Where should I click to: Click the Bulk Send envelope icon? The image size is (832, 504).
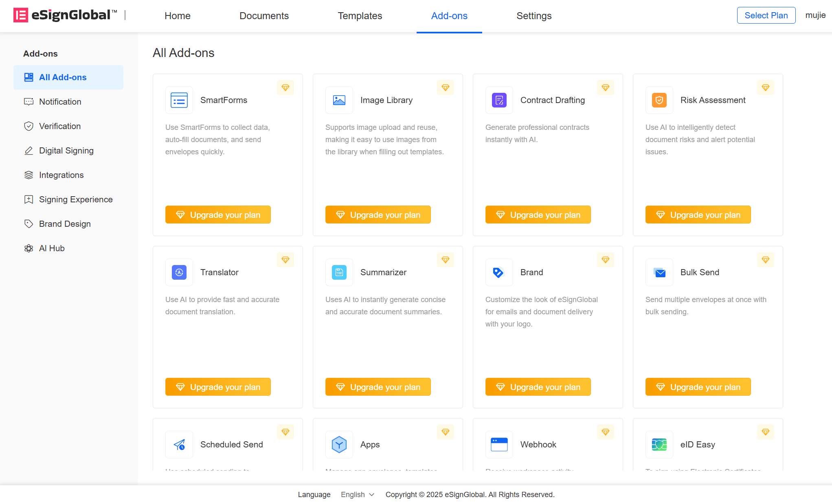click(x=659, y=272)
